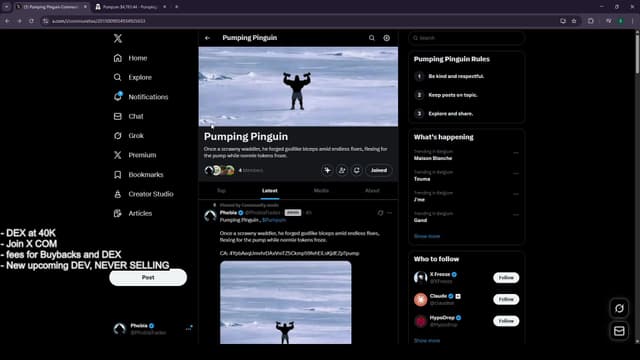Click the Gand trending topic
This screenshot has height=360, width=640.
point(420,220)
